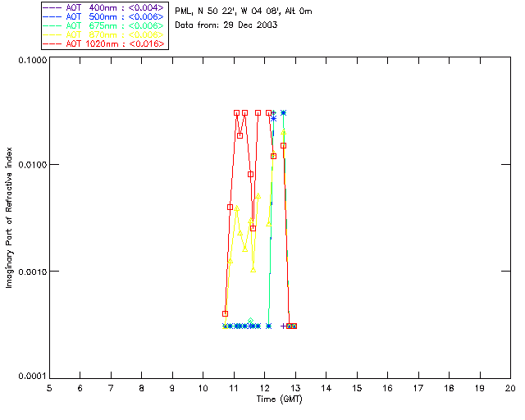Screen dimensions: 525x420
Task: Click the AOT 500nm legend entry
Action: (103, 16)
